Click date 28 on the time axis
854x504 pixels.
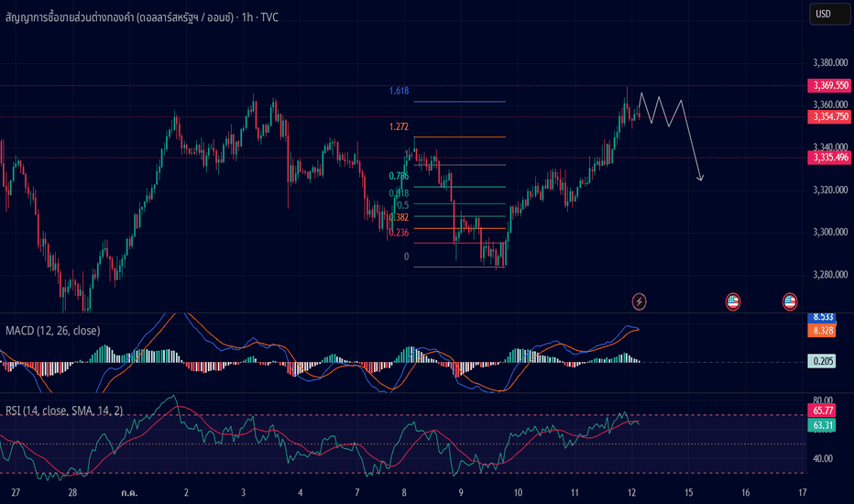tap(72, 493)
